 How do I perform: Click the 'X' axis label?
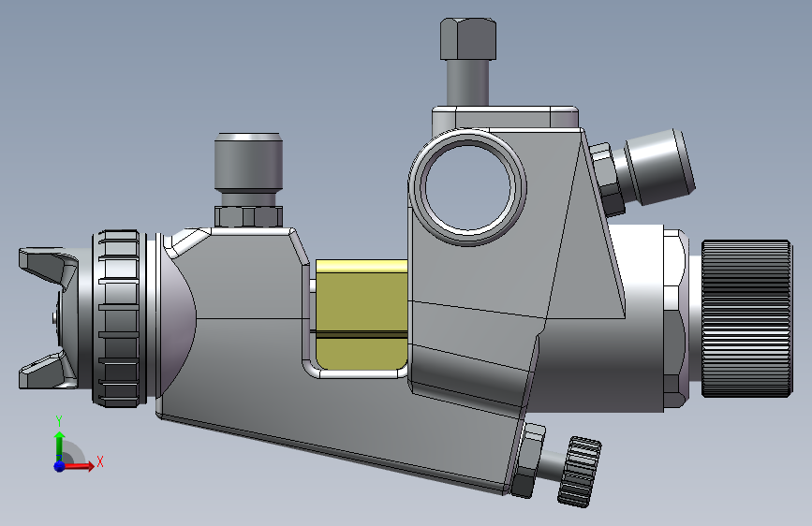100,461
